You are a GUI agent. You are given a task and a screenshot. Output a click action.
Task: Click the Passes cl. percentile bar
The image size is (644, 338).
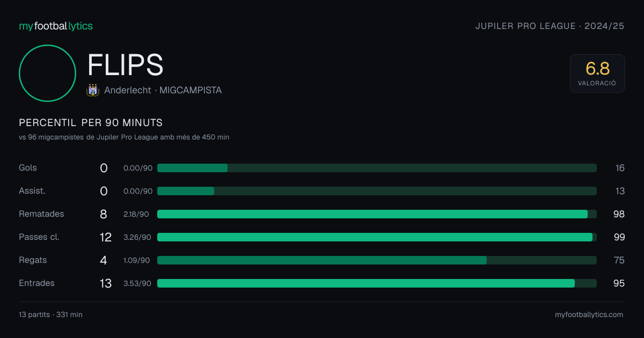[x=377, y=237]
